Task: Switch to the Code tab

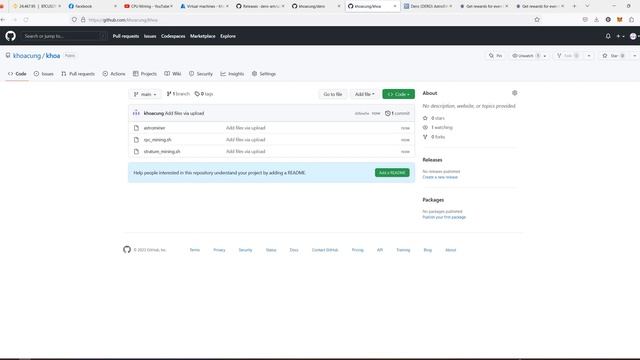Action: pos(17,74)
